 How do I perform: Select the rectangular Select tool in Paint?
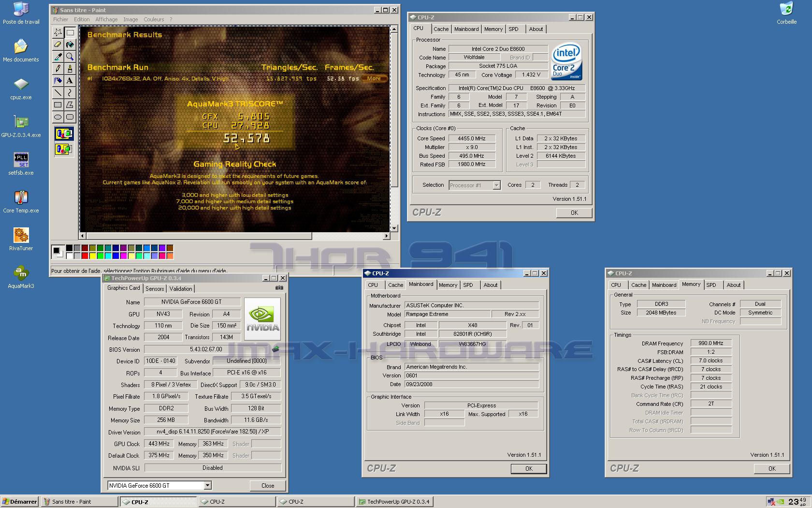click(x=70, y=32)
